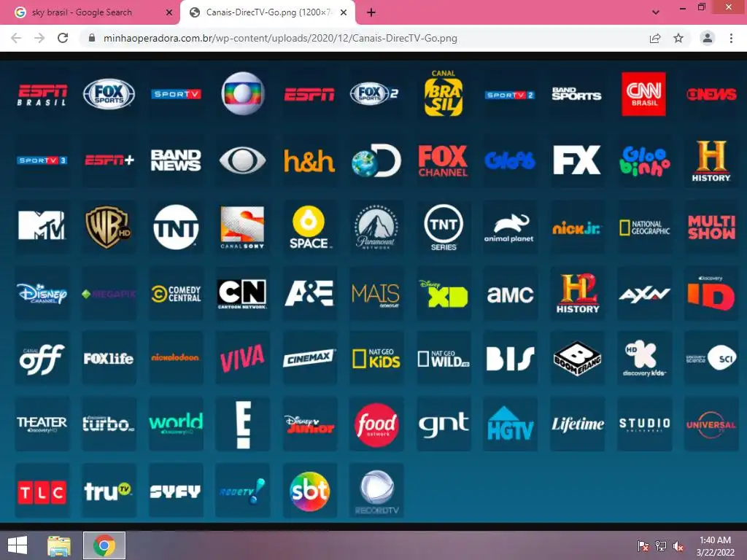Screen dimensions: 747x560
Task: Click the Canal Brasil logo
Action: point(443,93)
